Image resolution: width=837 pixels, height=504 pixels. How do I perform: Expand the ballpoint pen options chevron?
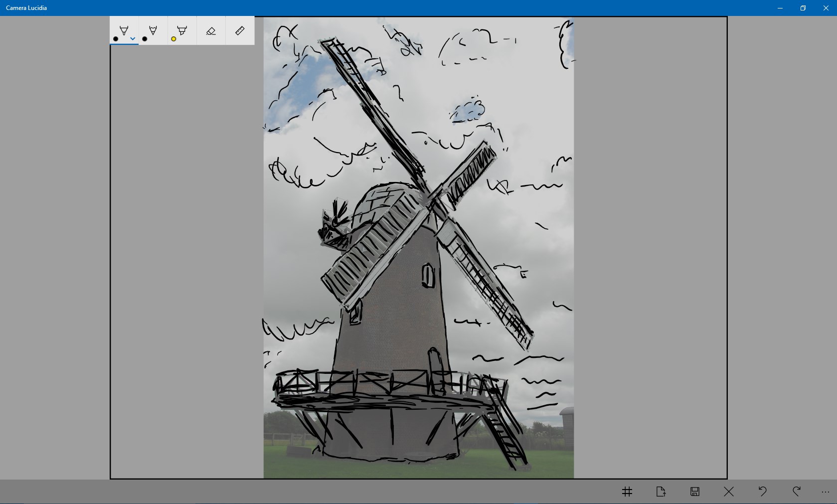point(132,38)
